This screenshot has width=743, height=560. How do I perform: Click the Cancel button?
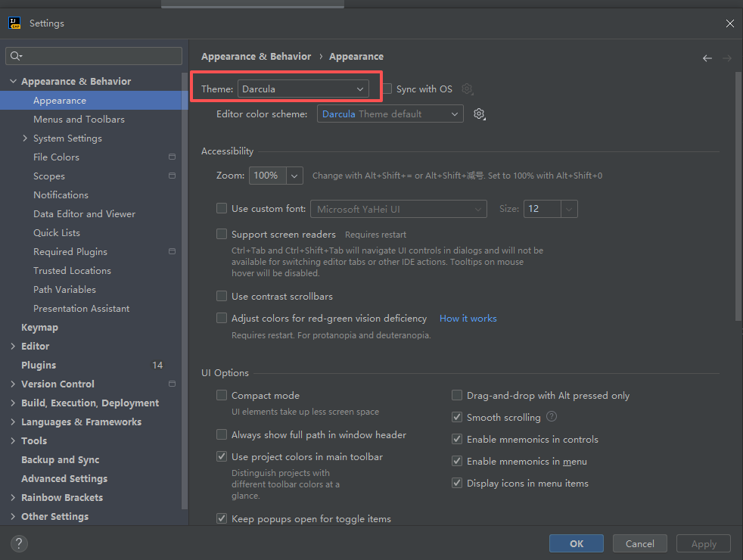click(x=639, y=543)
